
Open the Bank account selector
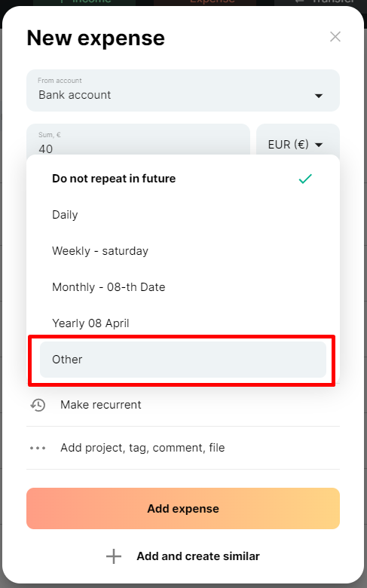point(183,90)
